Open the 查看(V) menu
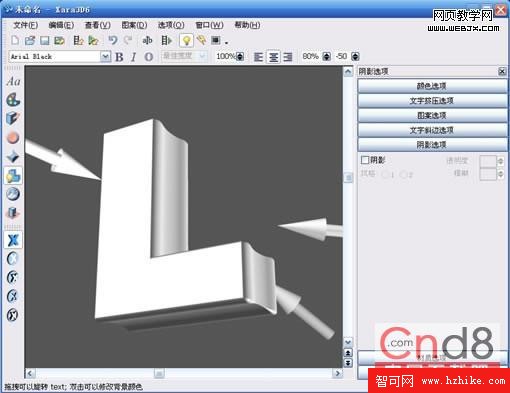Screen dimensions: 510x393 98,25
